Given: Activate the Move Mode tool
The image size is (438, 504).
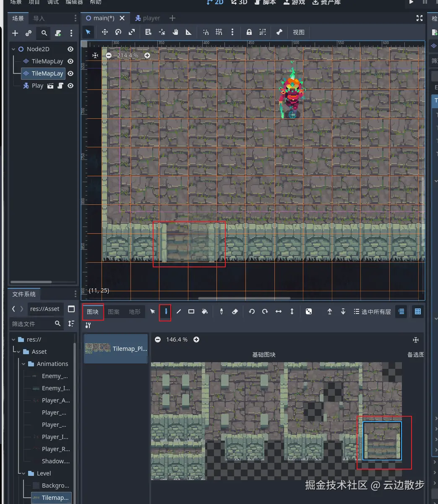Looking at the screenshot, I should [105, 32].
